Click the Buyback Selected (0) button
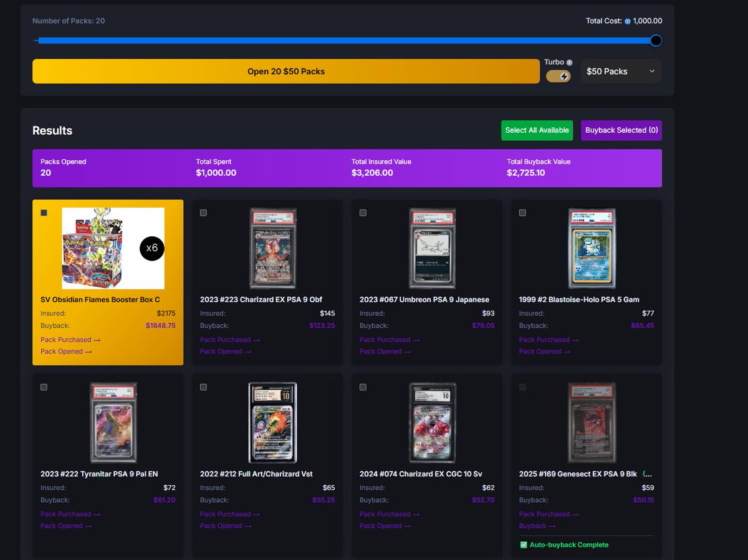748x560 pixels. 621,130
